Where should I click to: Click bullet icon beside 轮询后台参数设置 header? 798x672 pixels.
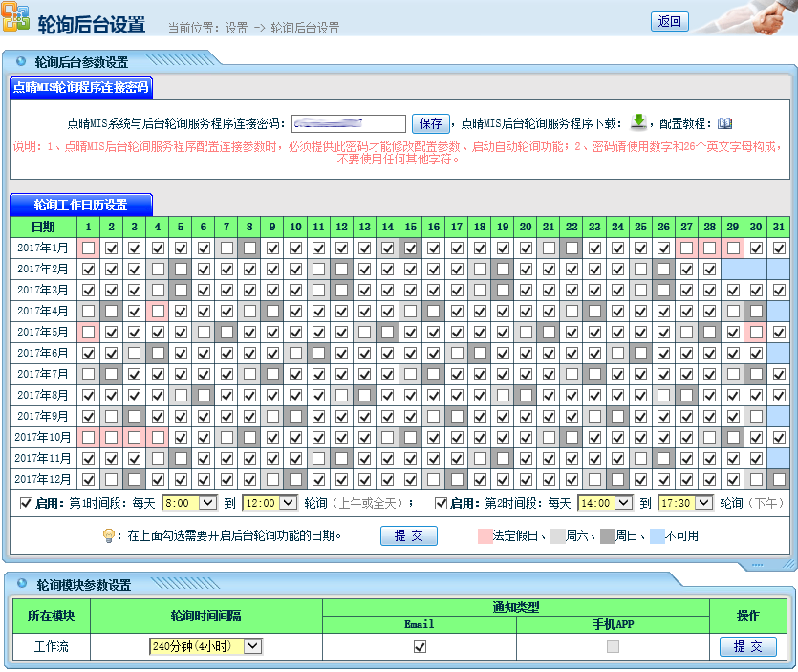(x=20, y=61)
